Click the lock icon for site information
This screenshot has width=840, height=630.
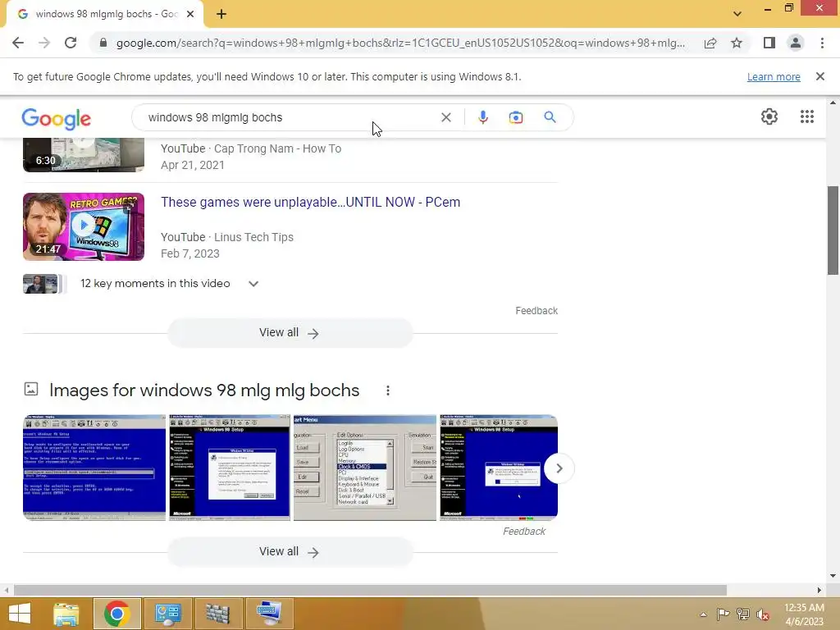click(x=103, y=43)
